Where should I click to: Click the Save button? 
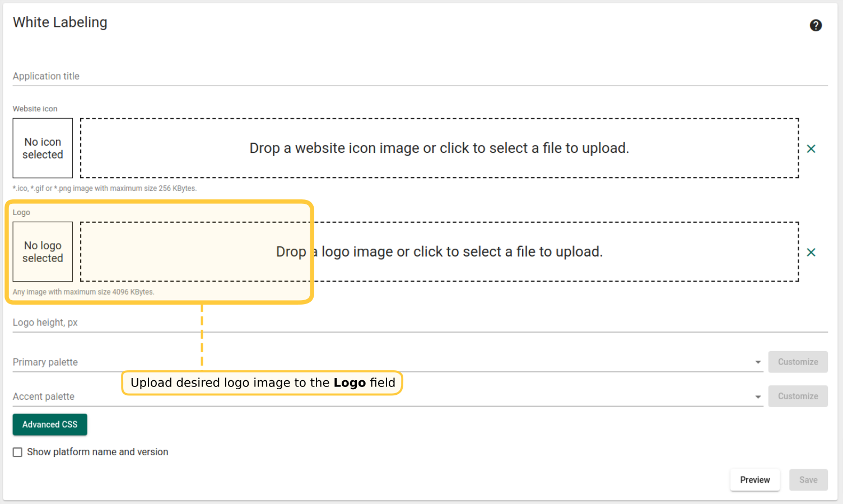click(x=808, y=480)
